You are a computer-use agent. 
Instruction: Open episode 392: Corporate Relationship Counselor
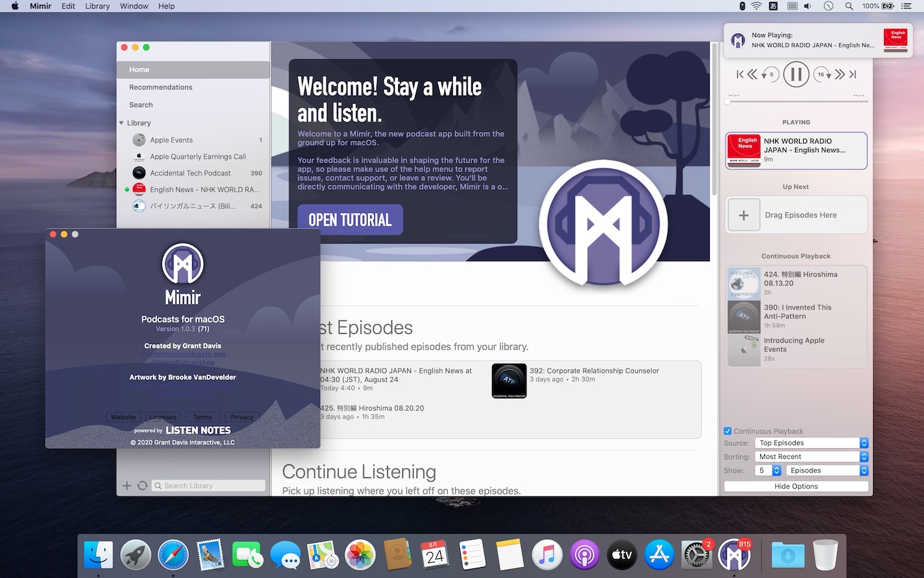click(594, 371)
